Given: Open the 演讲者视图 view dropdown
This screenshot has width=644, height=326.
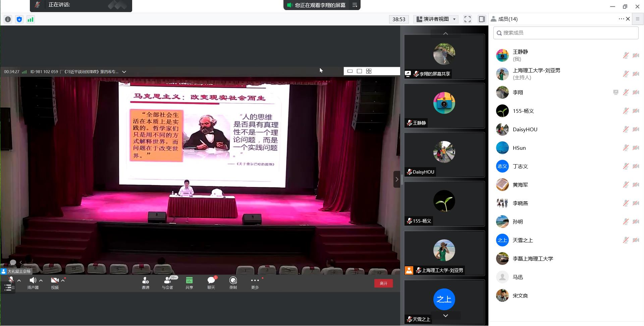Looking at the screenshot, I should pos(436,19).
